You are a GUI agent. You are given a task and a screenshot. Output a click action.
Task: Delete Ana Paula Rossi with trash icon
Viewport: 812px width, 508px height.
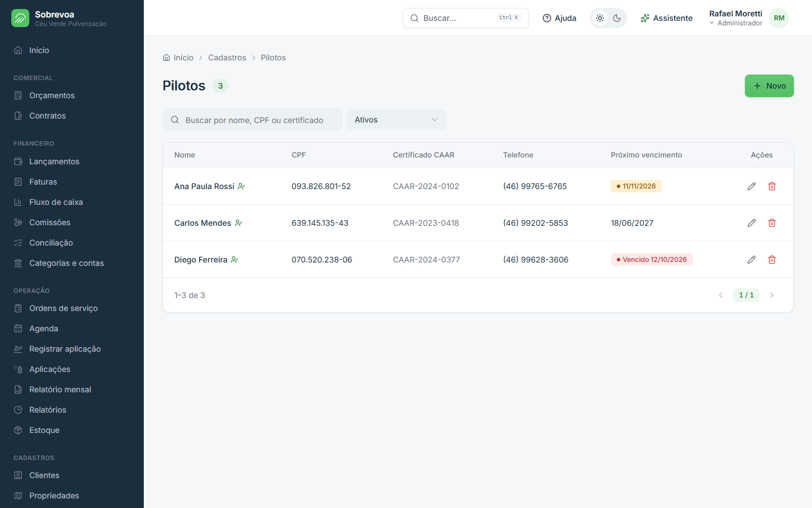click(x=772, y=186)
